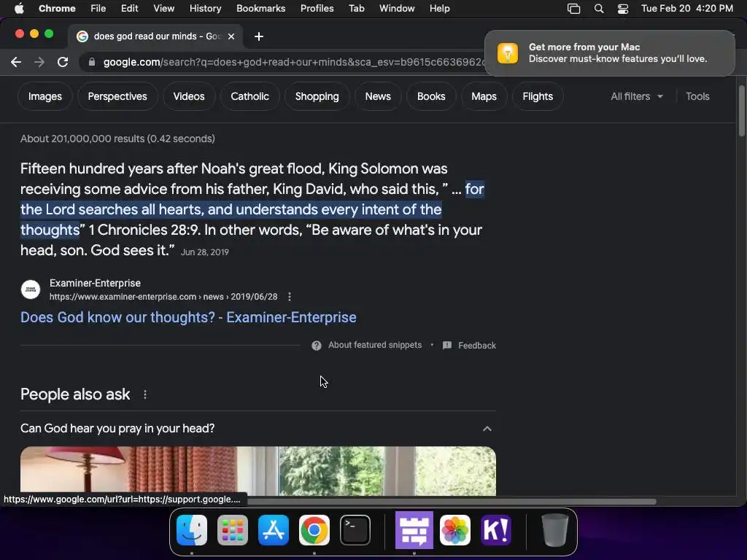Click the lightbulb tips notification icon

tap(508, 52)
